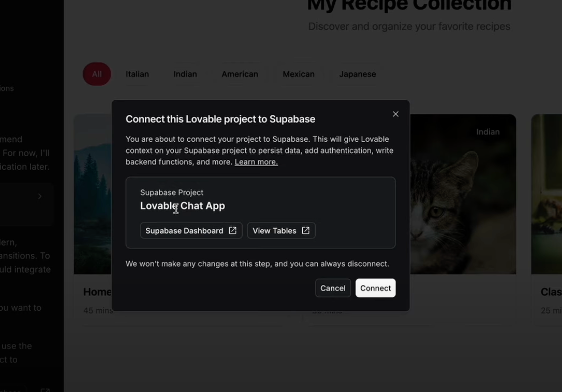
Task: Filter recipes by Indian
Action: [185, 74]
